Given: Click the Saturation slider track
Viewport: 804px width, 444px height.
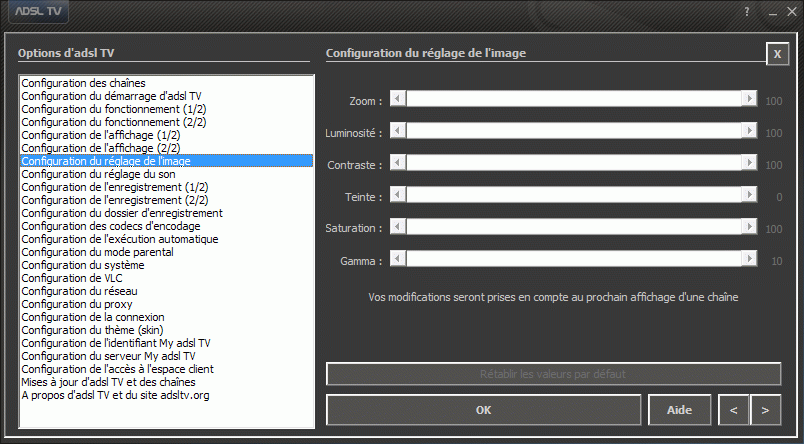Looking at the screenshot, I should click(x=574, y=226).
